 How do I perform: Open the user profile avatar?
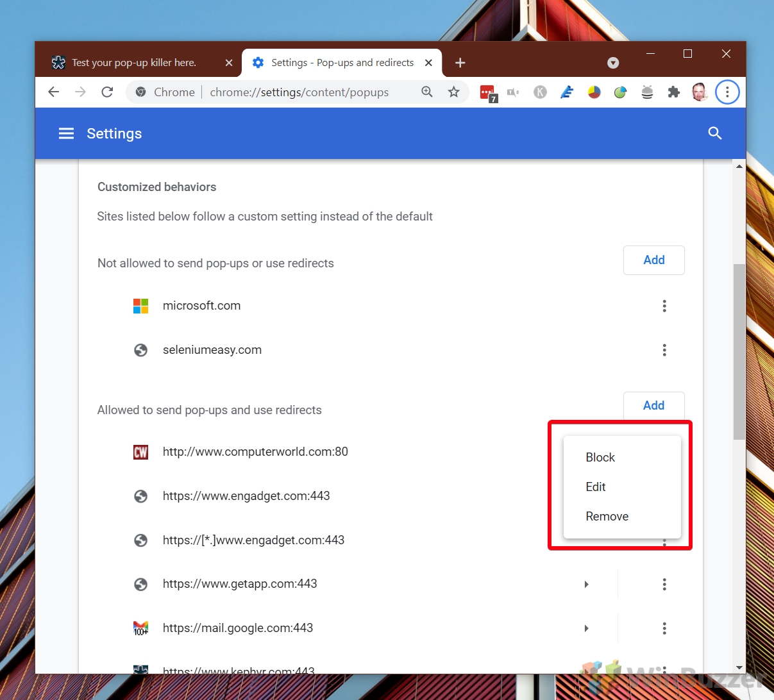pyautogui.click(x=700, y=92)
